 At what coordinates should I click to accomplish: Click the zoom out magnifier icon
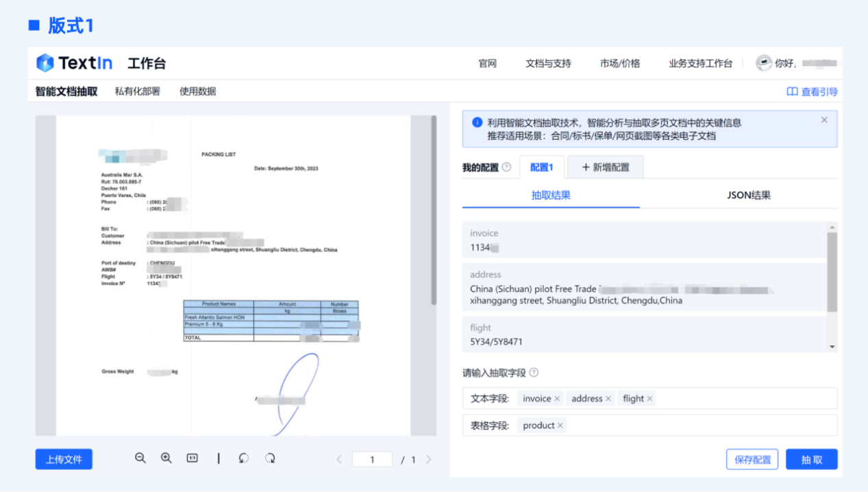point(140,458)
